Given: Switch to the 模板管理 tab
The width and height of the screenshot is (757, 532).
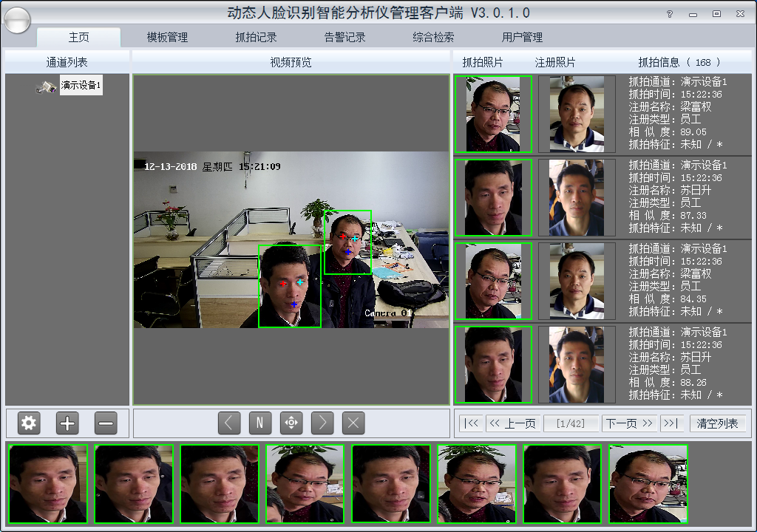Looking at the screenshot, I should click(167, 37).
